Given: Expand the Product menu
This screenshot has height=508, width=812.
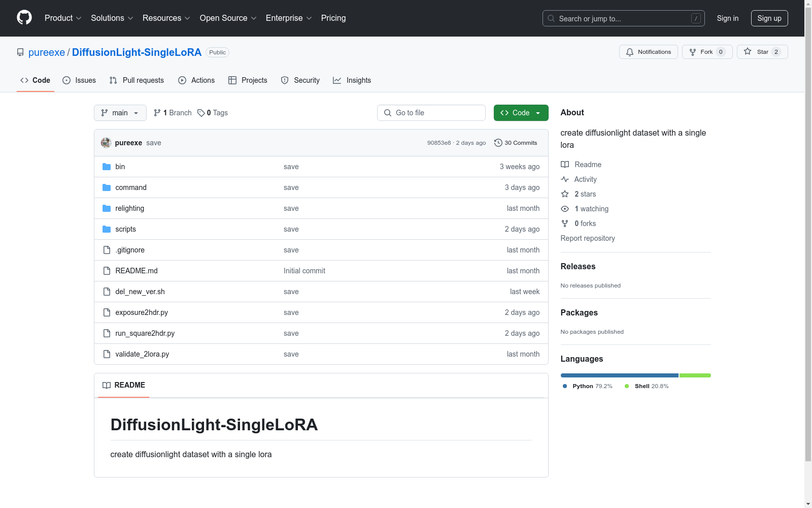Looking at the screenshot, I should pyautogui.click(x=63, y=18).
